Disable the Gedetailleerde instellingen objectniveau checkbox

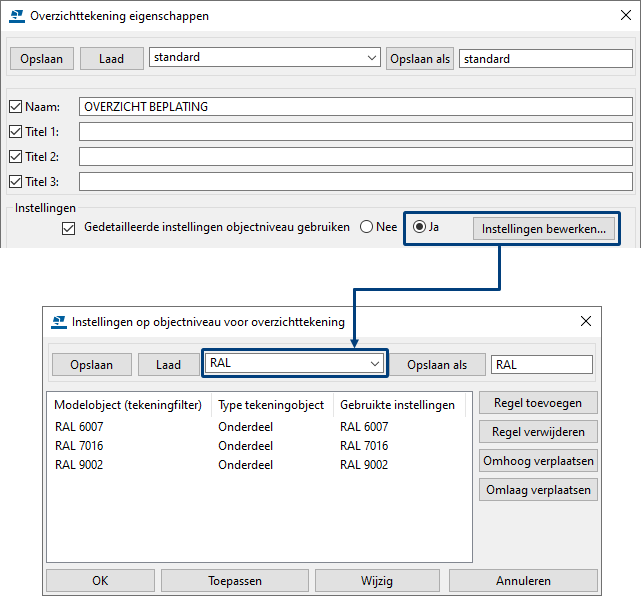(69, 228)
